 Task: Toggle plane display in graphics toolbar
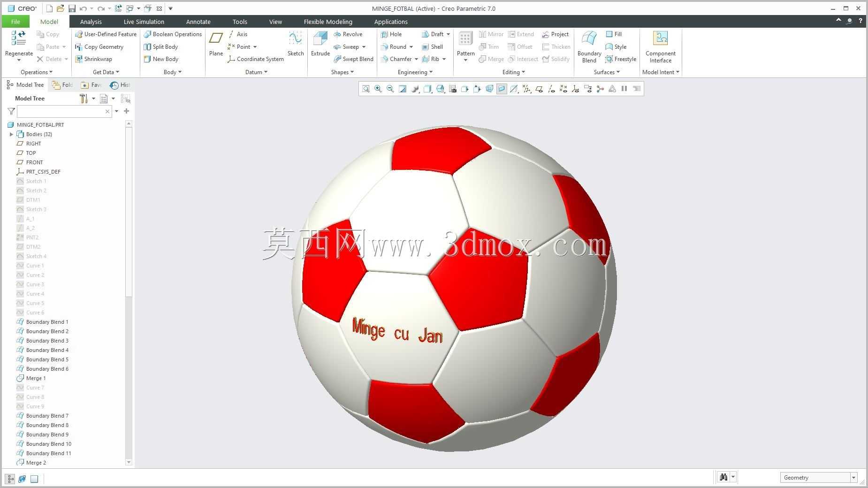(539, 89)
